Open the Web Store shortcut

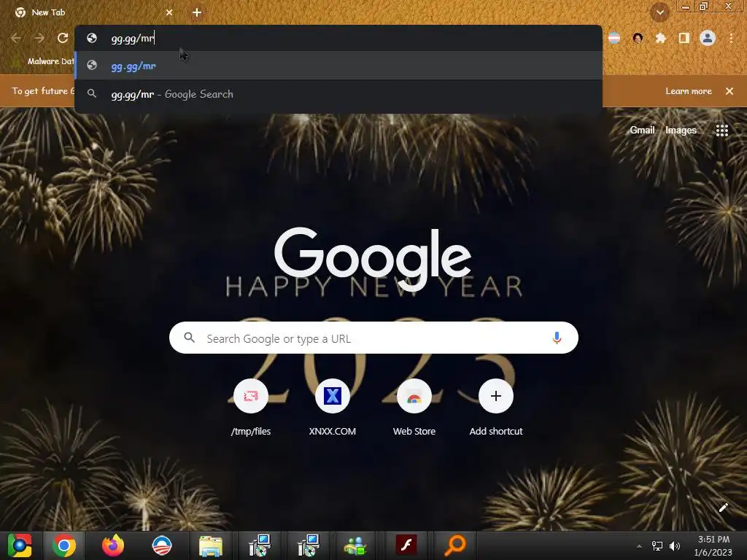coord(414,408)
